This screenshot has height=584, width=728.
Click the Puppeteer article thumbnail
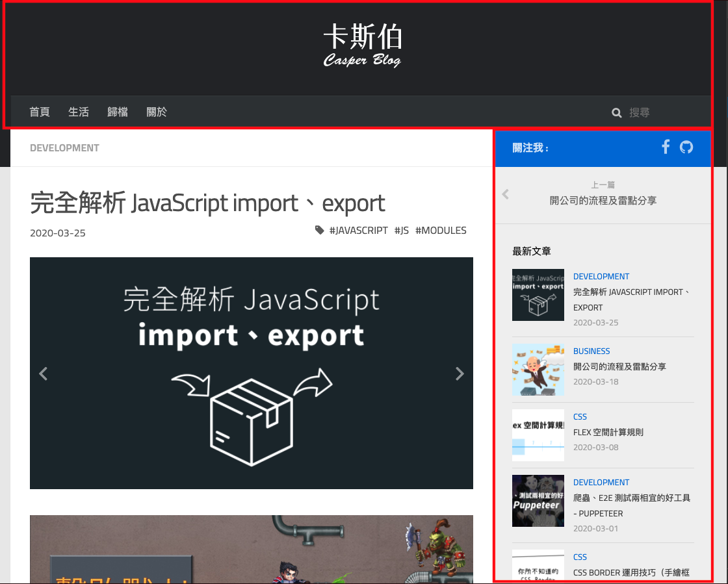tap(538, 501)
